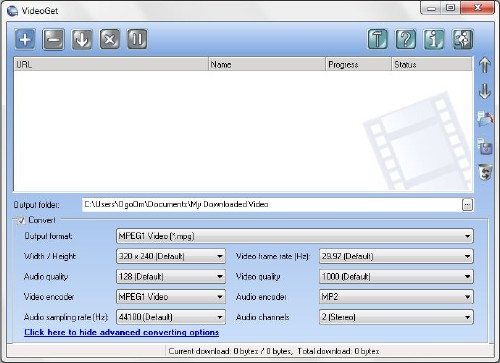
Task: Click the URL column header
Action: 111,64
